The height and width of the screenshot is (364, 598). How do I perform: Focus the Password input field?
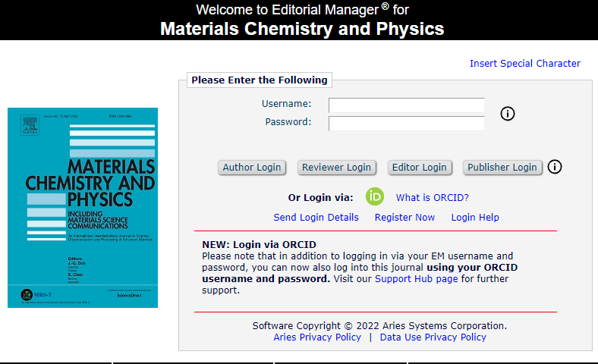(x=406, y=123)
